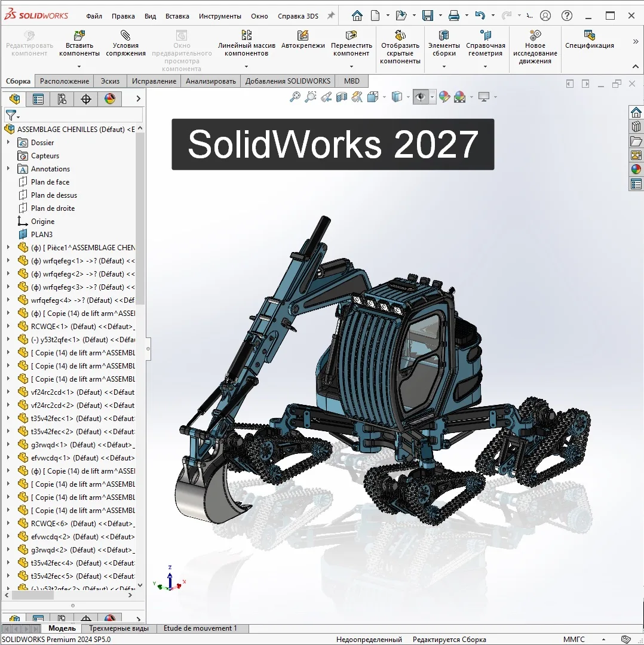Click Reference Geometry (Справочная геометрия) icon
Screen dimensions: 644x645
[486, 35]
